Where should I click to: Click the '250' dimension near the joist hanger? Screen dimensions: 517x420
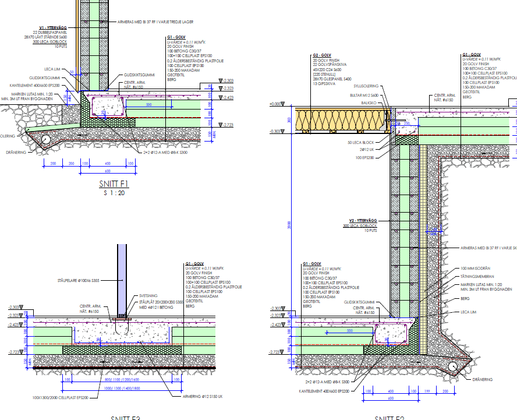[406, 123]
